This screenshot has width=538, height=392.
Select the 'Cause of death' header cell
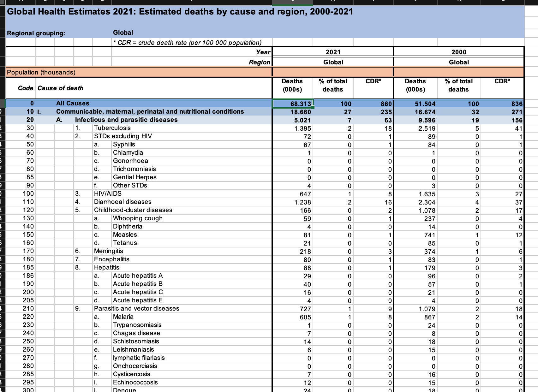click(61, 88)
